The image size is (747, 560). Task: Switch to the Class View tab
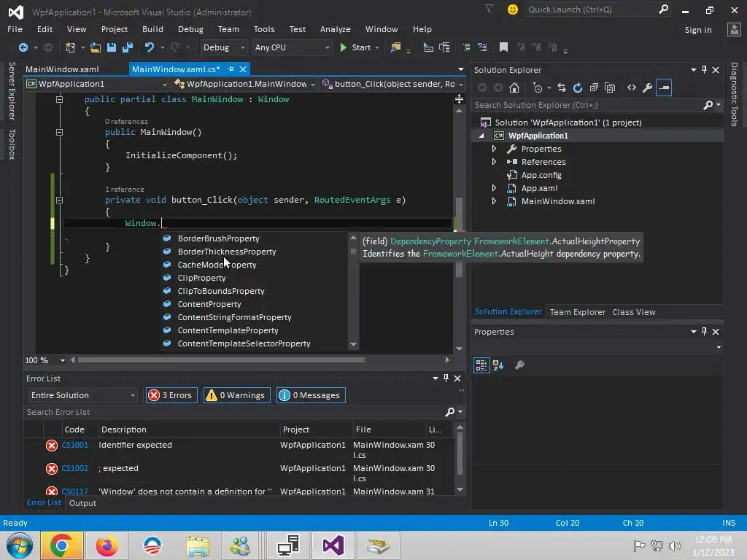click(634, 312)
